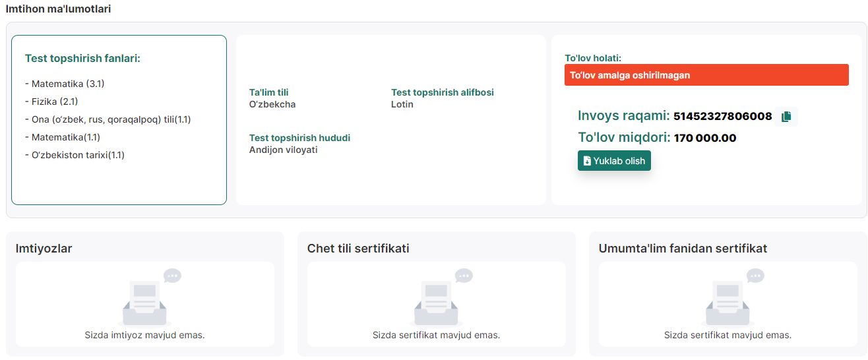Copy the invoice number with the copy icon
The image size is (868, 360).
pyautogui.click(x=786, y=117)
